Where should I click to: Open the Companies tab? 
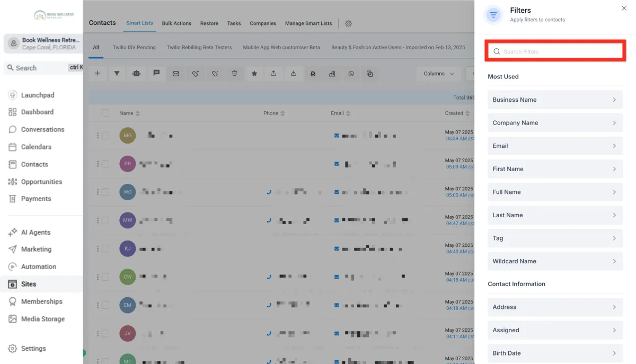263,23
